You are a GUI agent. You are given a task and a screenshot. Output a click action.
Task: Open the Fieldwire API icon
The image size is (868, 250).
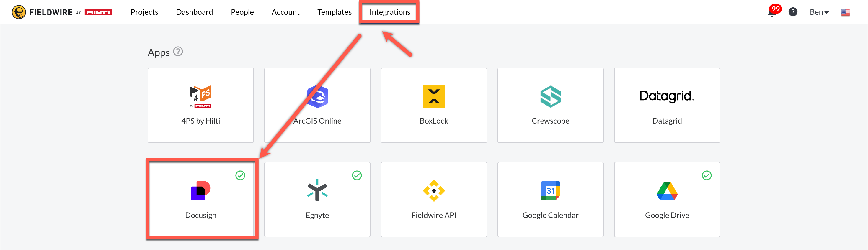coord(434,191)
